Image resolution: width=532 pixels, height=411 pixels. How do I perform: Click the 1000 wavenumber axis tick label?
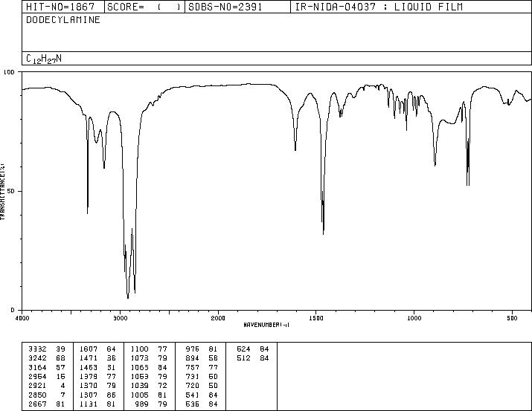[414, 318]
